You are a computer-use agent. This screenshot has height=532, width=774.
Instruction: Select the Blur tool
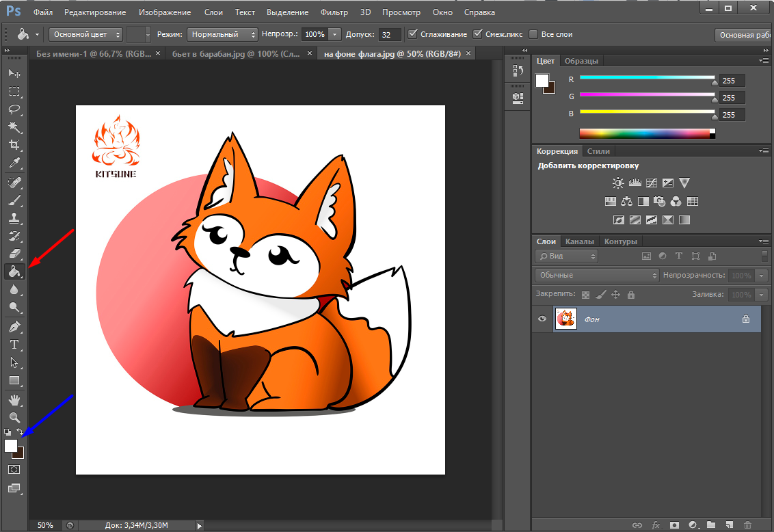pyautogui.click(x=14, y=290)
